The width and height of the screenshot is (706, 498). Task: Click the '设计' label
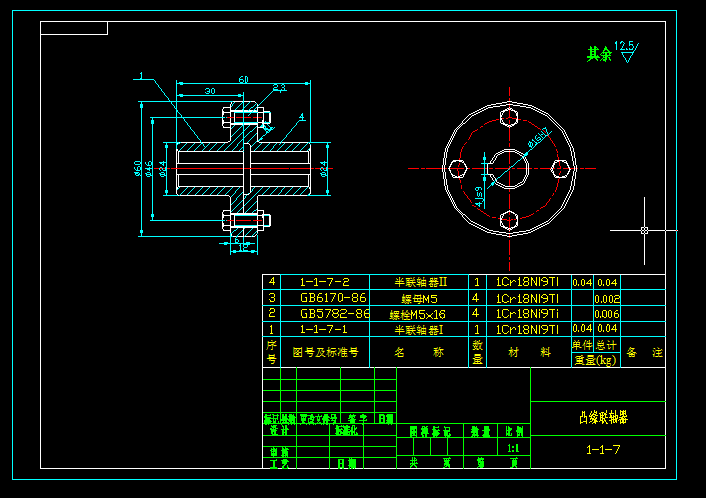click(279, 430)
